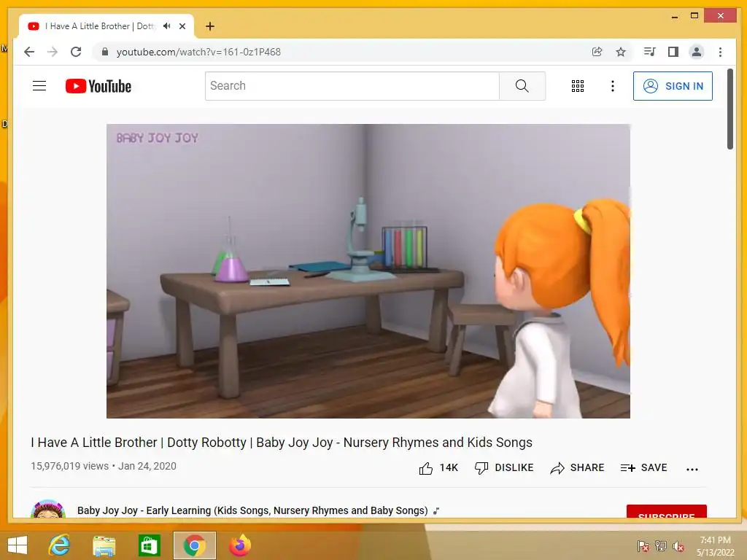This screenshot has height=560, width=747.
Task: Select the I Have A Little Brother tab
Action: [107, 26]
